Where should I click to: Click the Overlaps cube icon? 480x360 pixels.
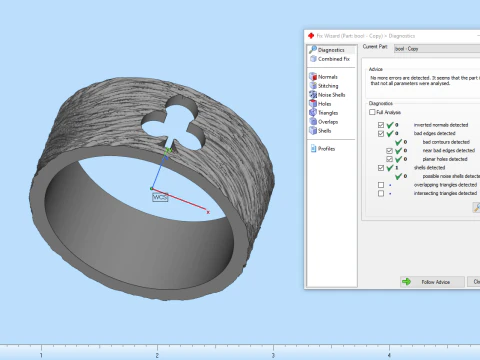313,122
